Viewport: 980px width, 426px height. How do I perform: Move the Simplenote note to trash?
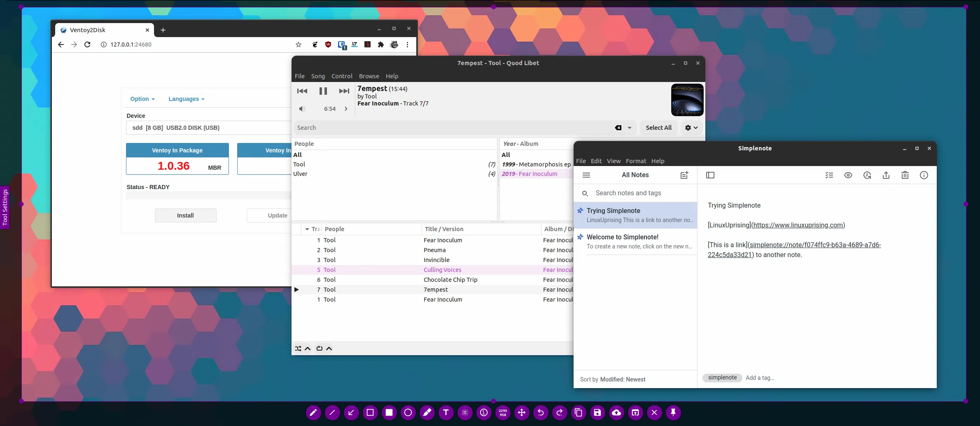905,175
